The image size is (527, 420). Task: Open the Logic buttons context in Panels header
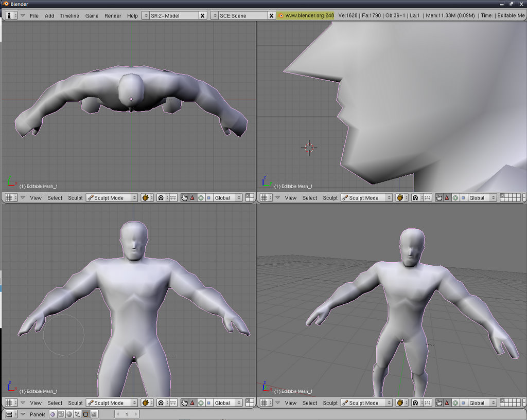point(52,414)
